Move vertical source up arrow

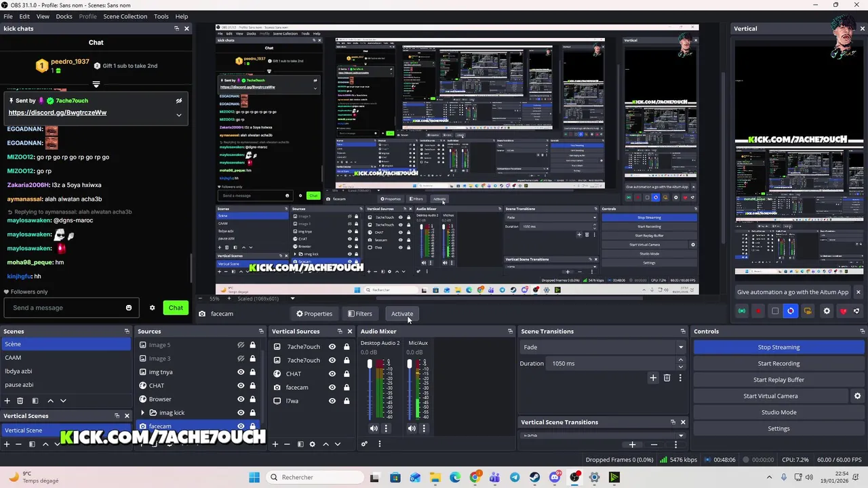[x=325, y=445]
